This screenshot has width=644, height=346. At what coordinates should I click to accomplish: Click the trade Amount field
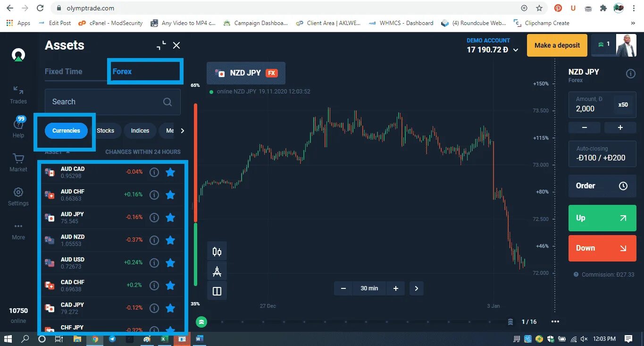[591, 104]
